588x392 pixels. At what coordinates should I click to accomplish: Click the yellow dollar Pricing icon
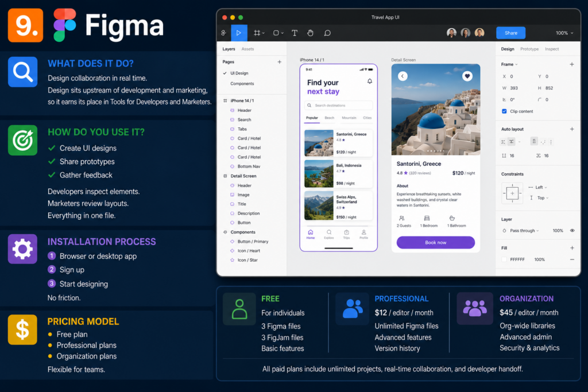pyautogui.click(x=23, y=329)
